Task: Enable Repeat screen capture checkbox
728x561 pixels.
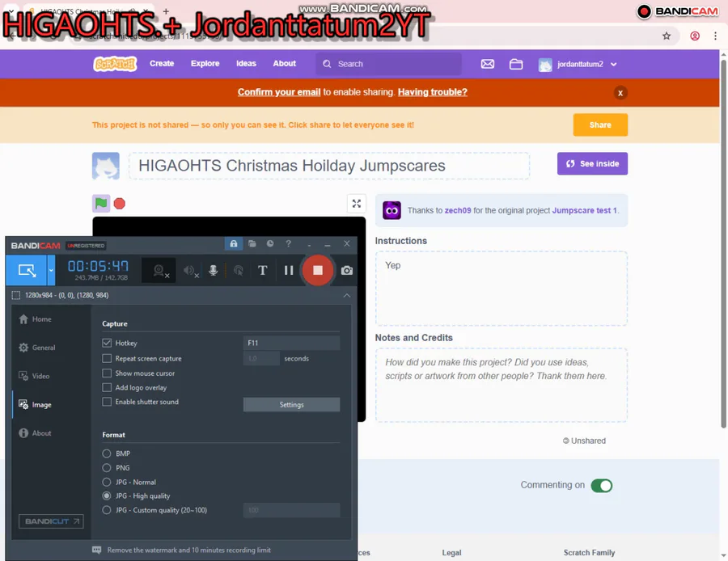Action: (107, 358)
